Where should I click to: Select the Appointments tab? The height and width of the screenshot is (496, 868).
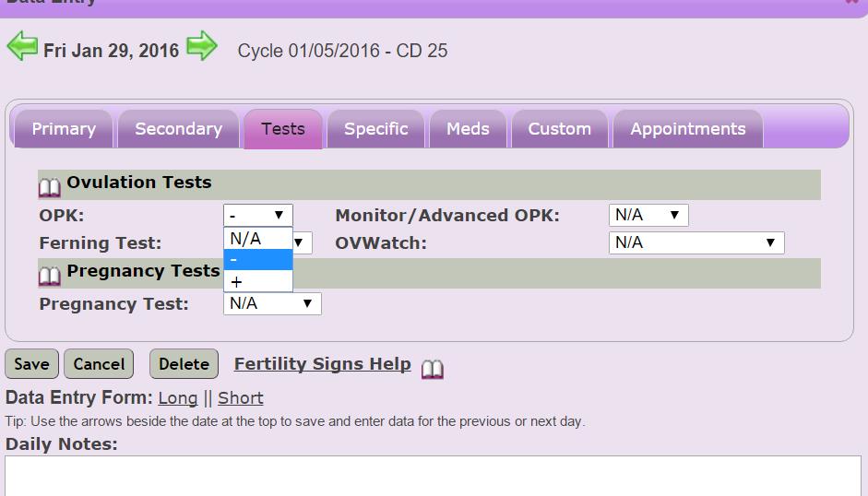(x=687, y=129)
